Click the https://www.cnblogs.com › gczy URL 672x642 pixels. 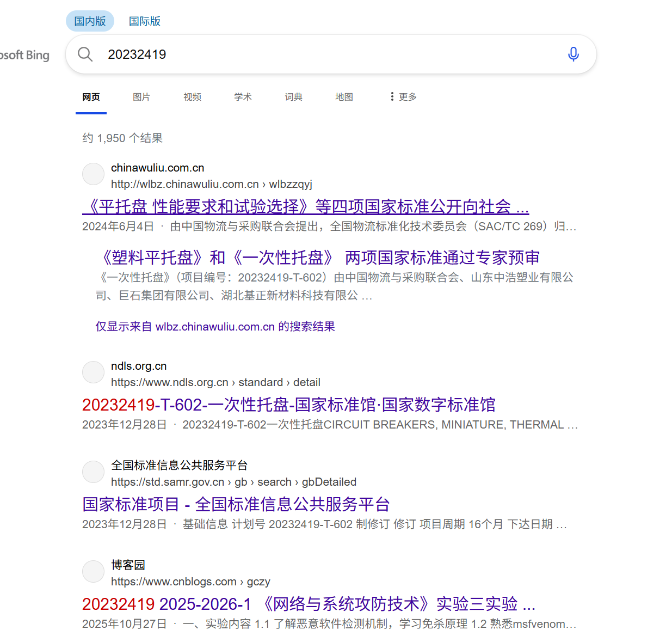click(190, 582)
